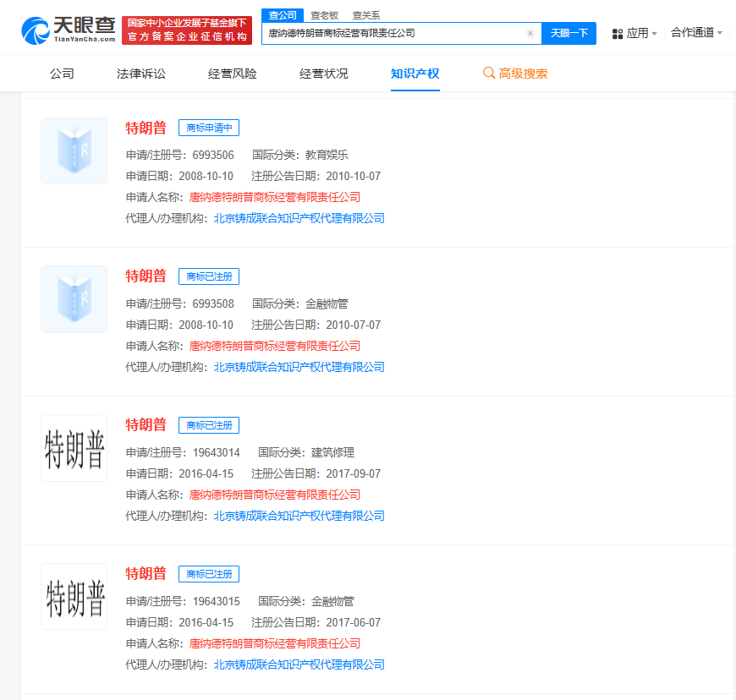Click 特朗普 trademark image for 19643014
This screenshot has width=736, height=700.
pyautogui.click(x=74, y=448)
